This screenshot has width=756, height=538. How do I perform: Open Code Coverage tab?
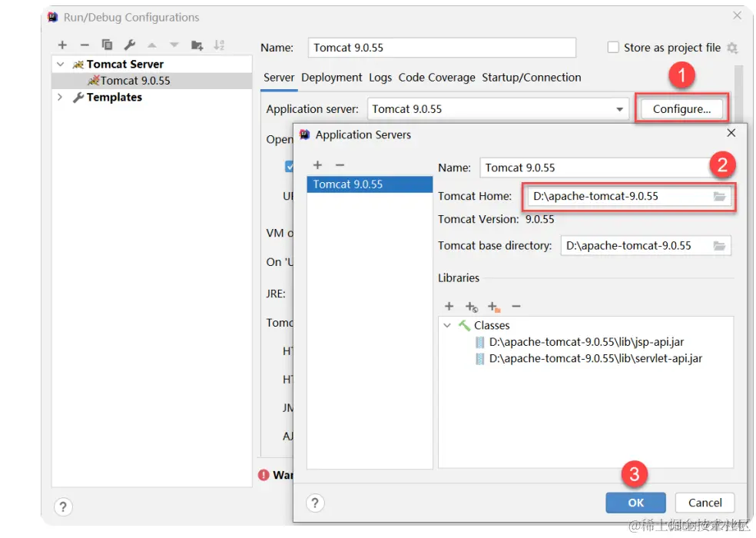437,78
